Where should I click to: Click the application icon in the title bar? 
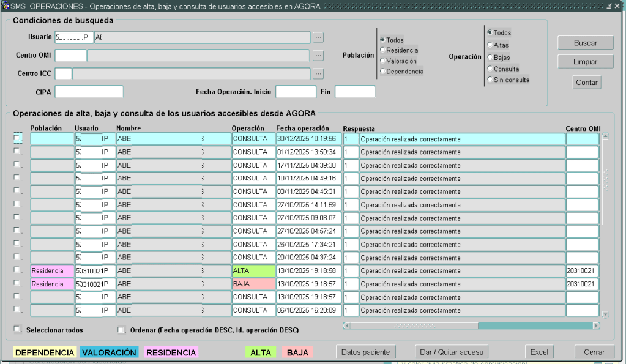point(6,6)
